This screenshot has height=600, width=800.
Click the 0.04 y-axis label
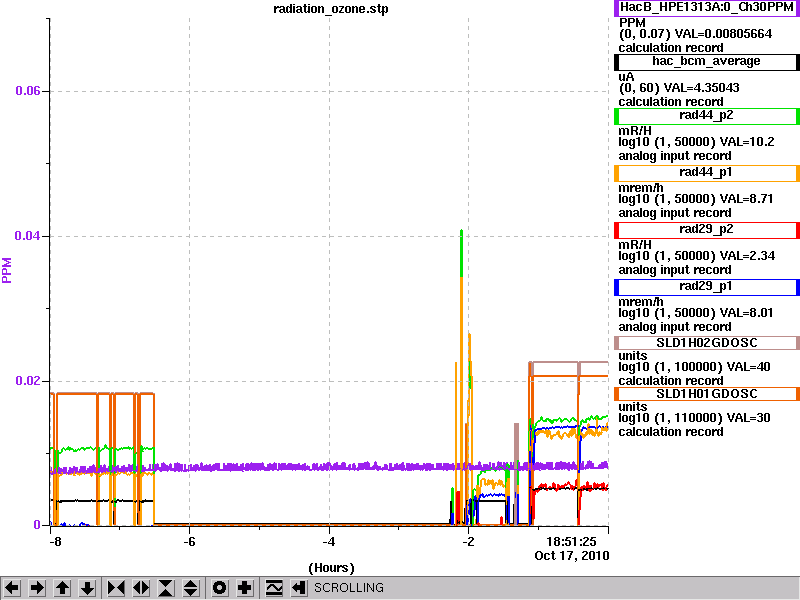28,236
